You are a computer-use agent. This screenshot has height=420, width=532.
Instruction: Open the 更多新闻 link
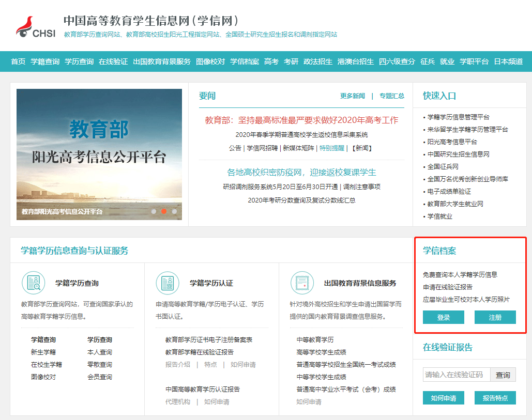pos(353,96)
